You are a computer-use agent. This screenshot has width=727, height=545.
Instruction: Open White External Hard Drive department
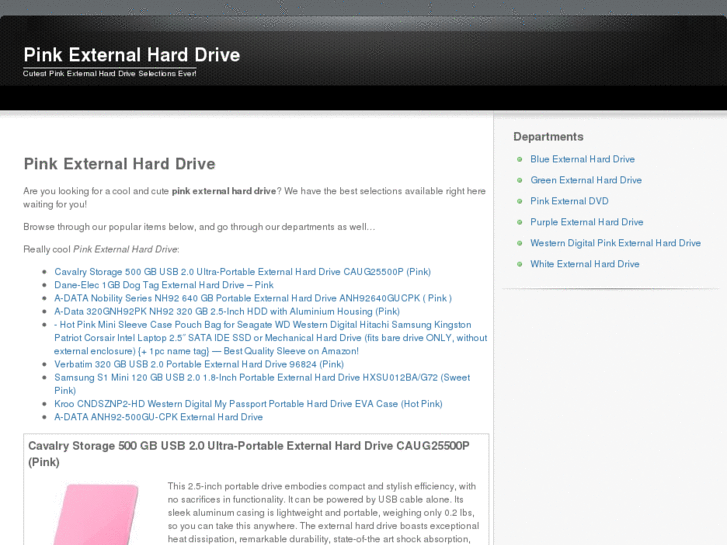coord(585,264)
